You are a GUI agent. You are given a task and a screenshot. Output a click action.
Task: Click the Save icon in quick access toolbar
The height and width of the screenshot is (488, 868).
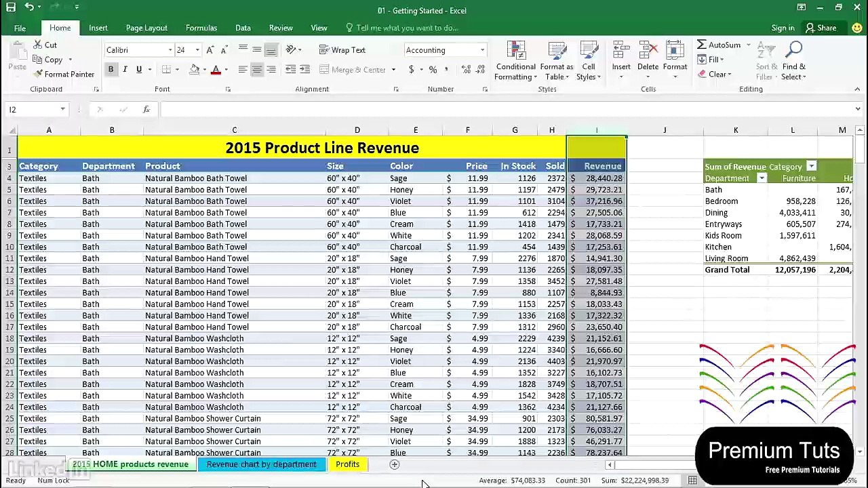coord(10,7)
